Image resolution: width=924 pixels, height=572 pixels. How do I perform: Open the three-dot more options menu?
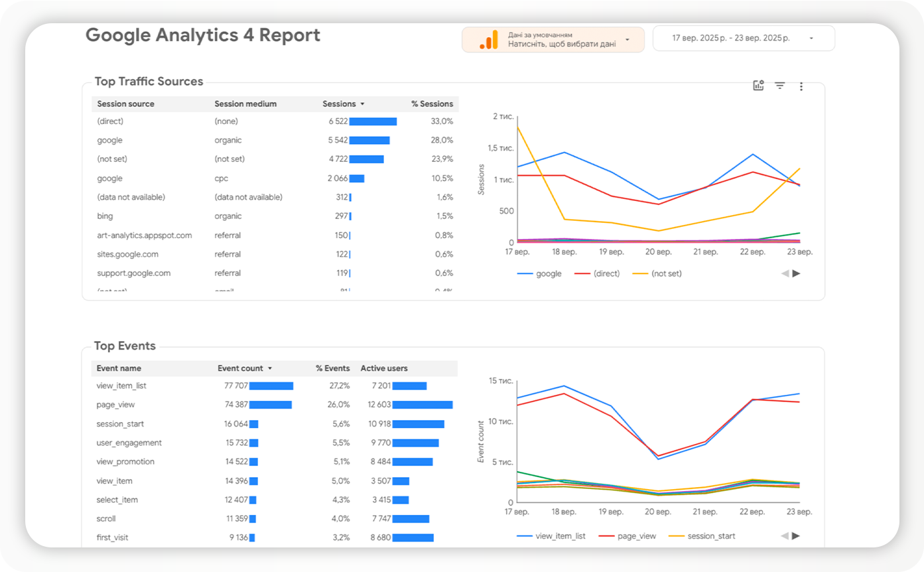click(801, 86)
